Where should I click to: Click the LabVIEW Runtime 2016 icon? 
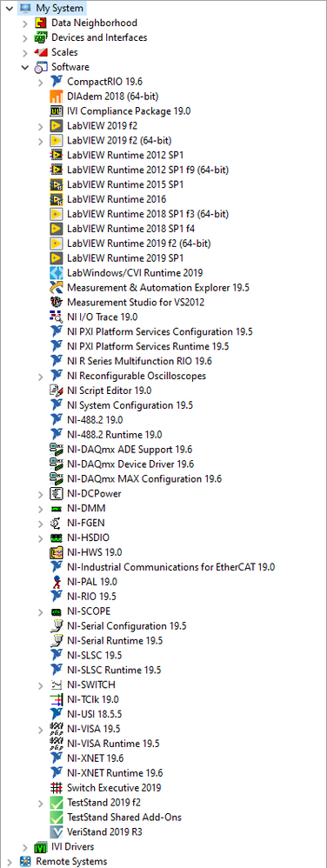[57, 199]
